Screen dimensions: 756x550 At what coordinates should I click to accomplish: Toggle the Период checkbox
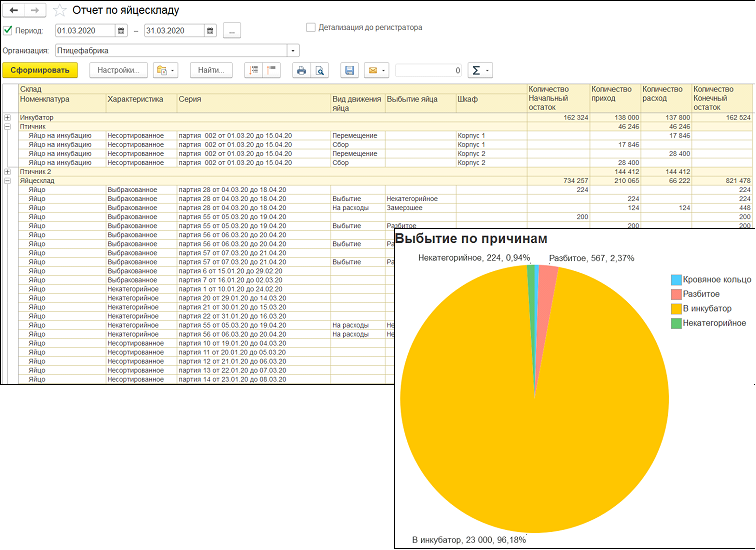[x=8, y=31]
